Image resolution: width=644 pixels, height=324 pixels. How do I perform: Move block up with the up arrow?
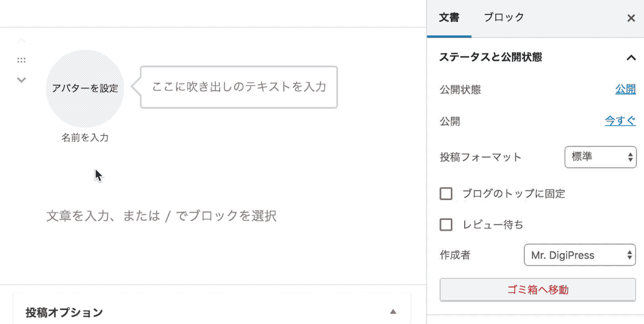coord(21,41)
